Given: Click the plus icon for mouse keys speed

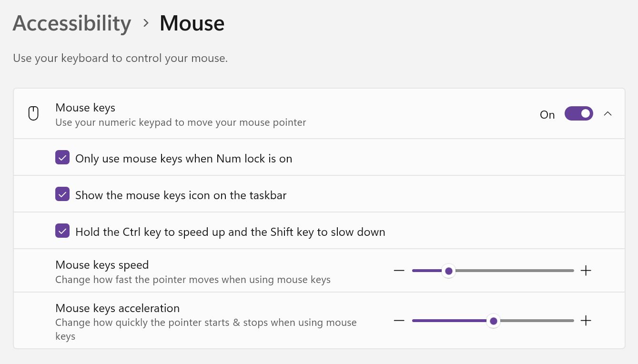Looking at the screenshot, I should tap(586, 270).
